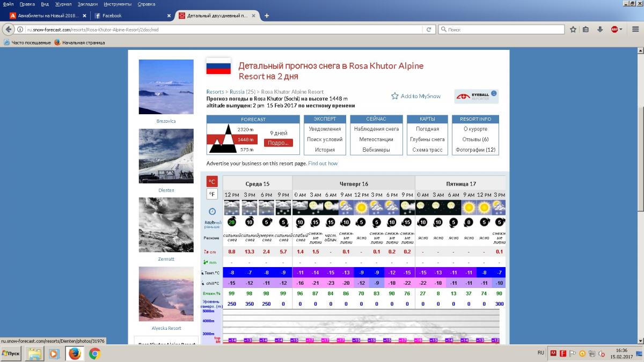Open the Справка menu
644x362 pixels.
(x=147, y=4)
